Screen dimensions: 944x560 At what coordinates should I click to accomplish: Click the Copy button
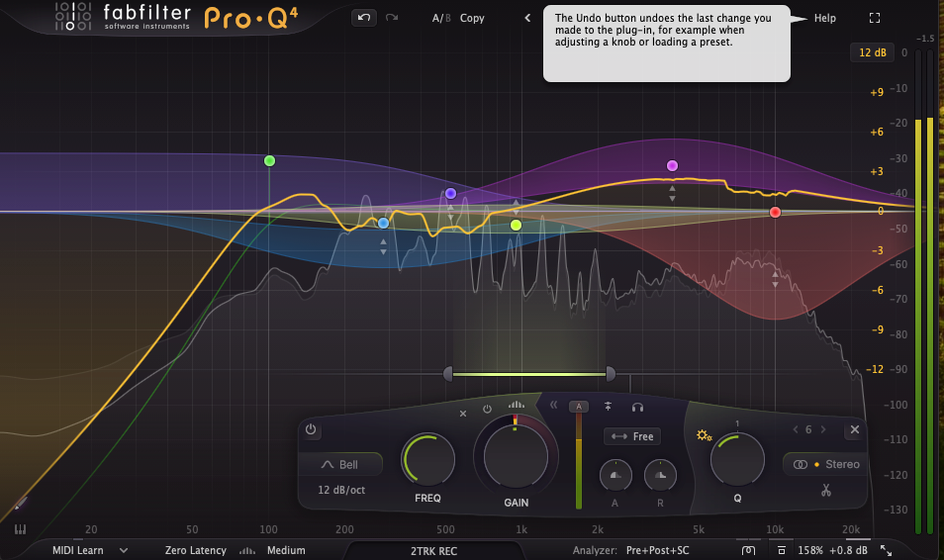[x=472, y=18]
